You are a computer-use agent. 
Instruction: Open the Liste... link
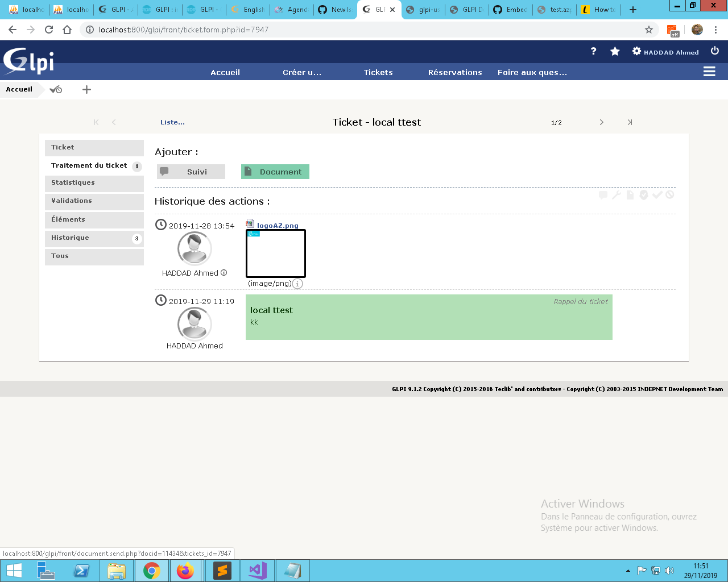172,122
